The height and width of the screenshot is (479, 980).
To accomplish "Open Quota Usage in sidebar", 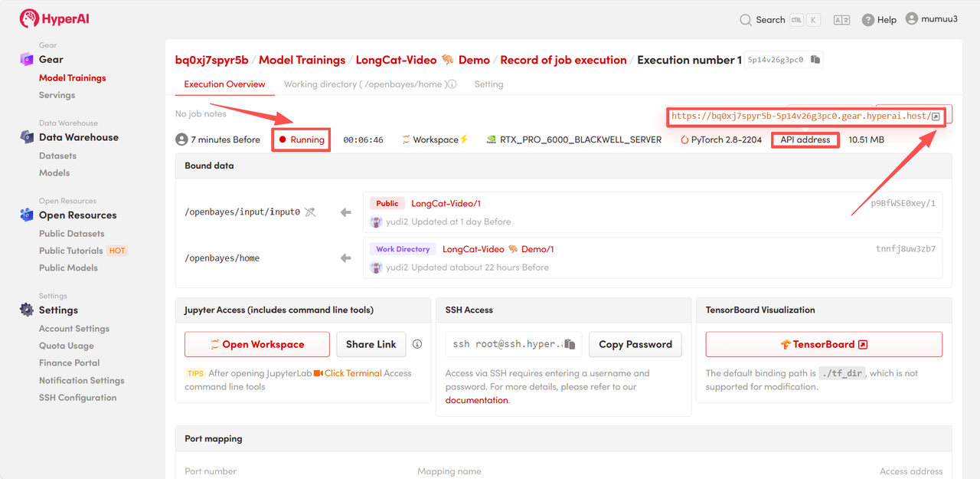I will tap(67, 346).
